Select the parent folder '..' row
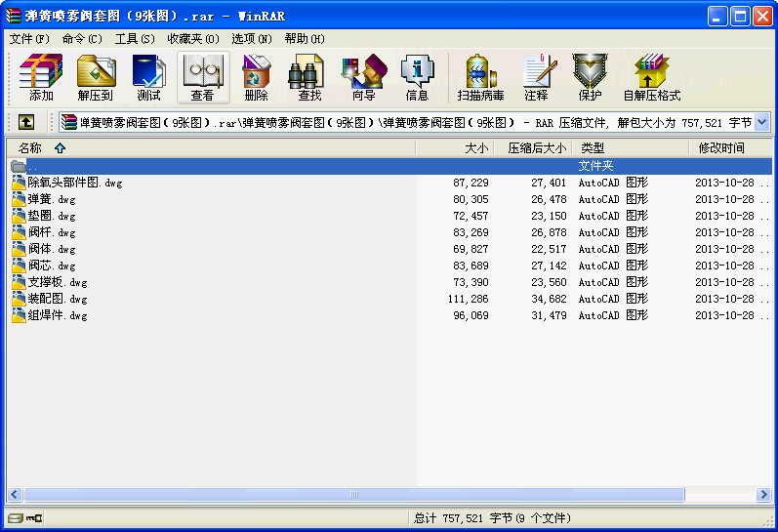This screenshot has height=532, width=778. (33, 166)
